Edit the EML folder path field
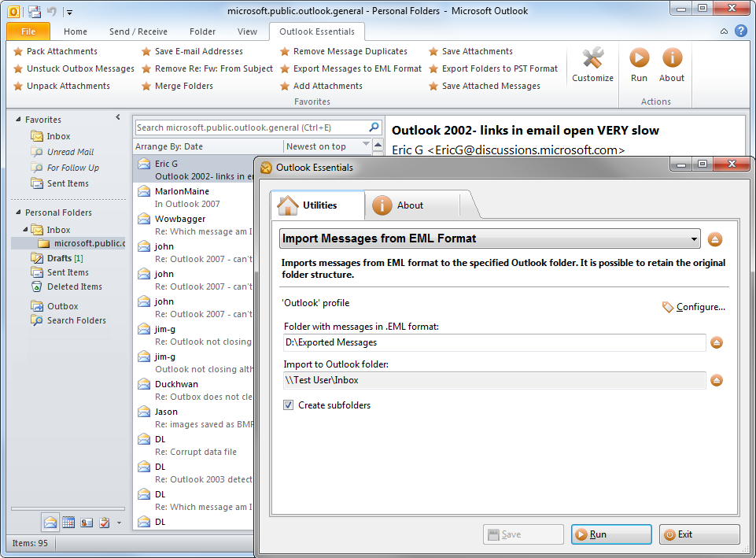The height and width of the screenshot is (558, 756). (x=495, y=342)
